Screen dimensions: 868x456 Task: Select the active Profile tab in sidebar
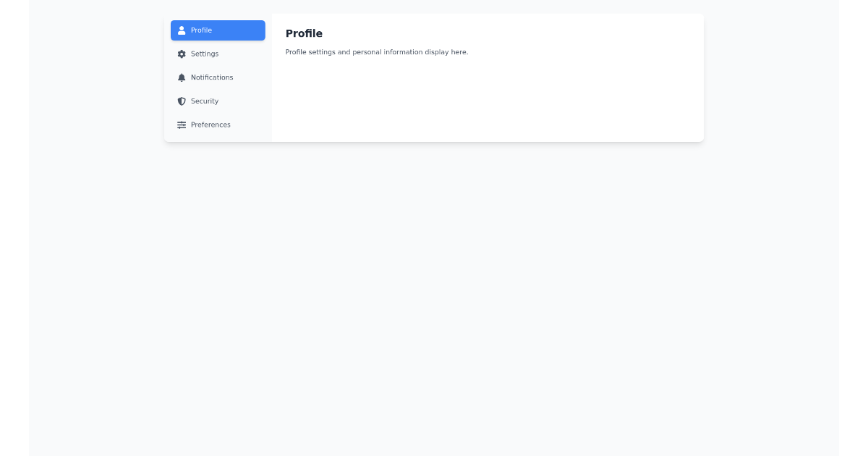pyautogui.click(x=218, y=30)
